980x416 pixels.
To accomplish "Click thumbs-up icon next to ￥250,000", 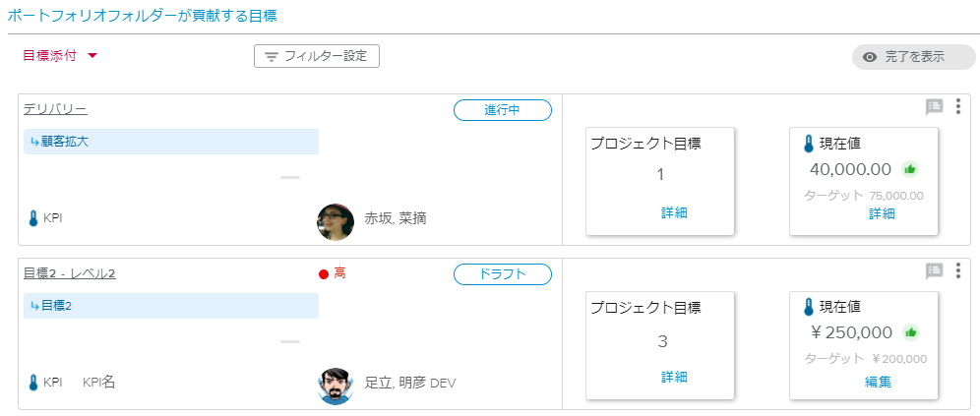I will [911, 332].
